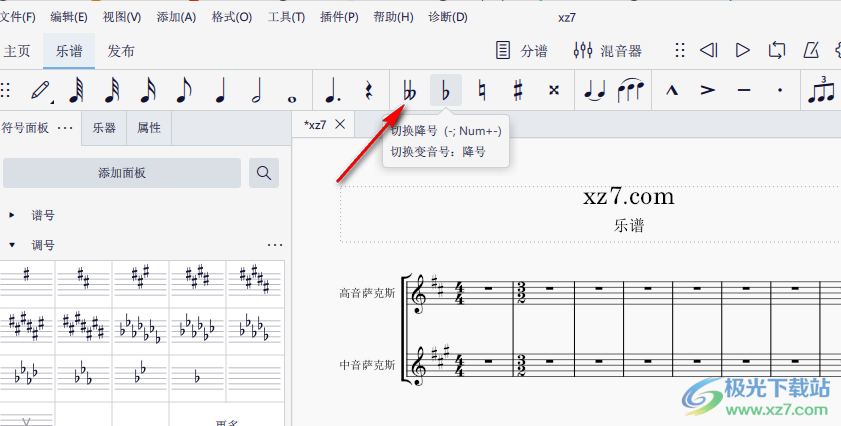The image size is (841, 426).
Task: Toggle the accent articulation
Action: tap(707, 90)
